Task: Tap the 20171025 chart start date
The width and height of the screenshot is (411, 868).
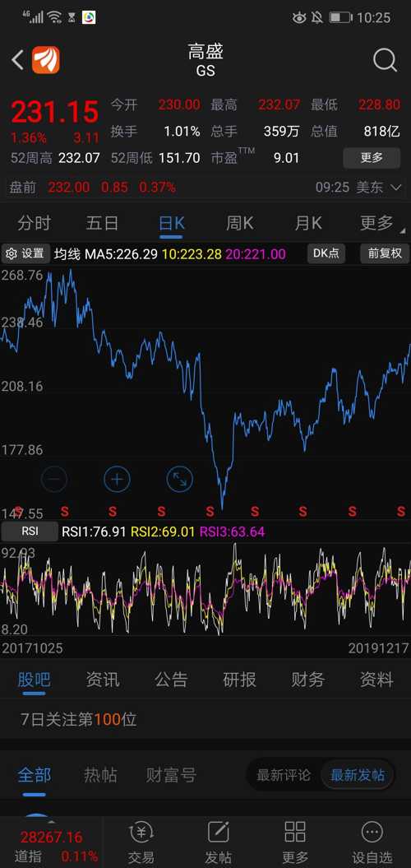Action: coord(33,648)
